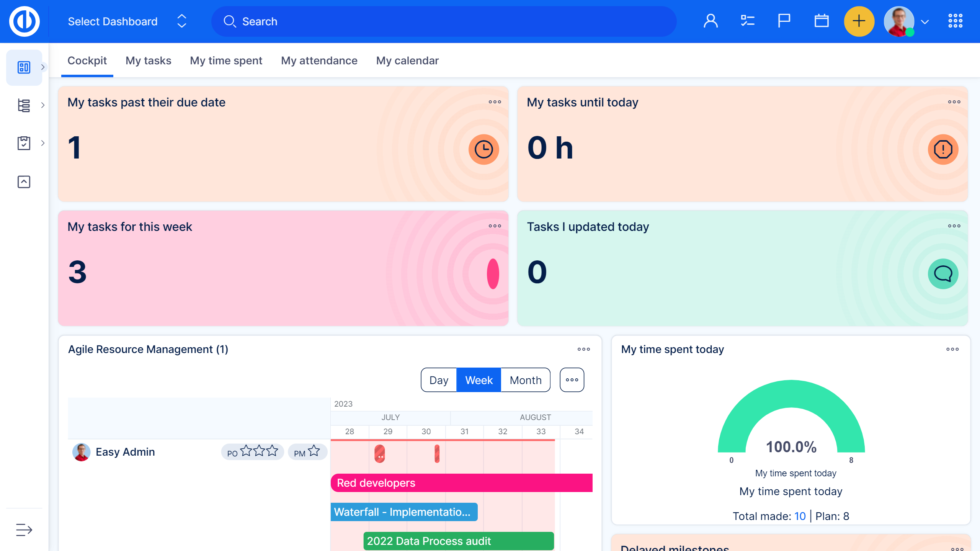980x551 pixels.
Task: Switch resource view to Day
Action: 439,380
